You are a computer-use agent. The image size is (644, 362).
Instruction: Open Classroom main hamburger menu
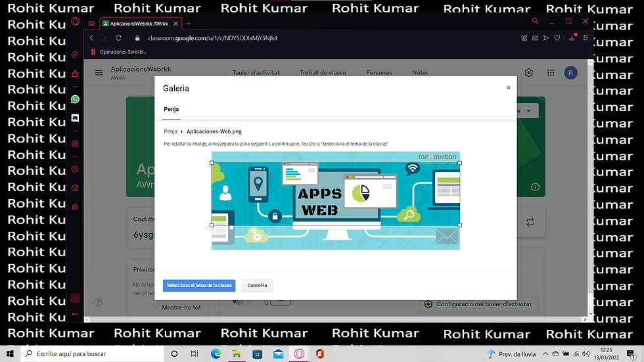(99, 73)
